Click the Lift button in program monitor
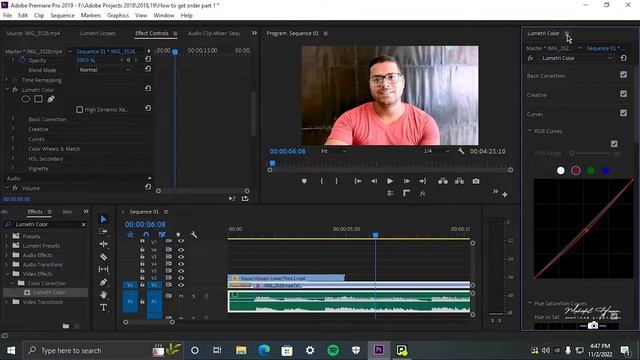This screenshot has height=360, width=640. click(x=443, y=181)
